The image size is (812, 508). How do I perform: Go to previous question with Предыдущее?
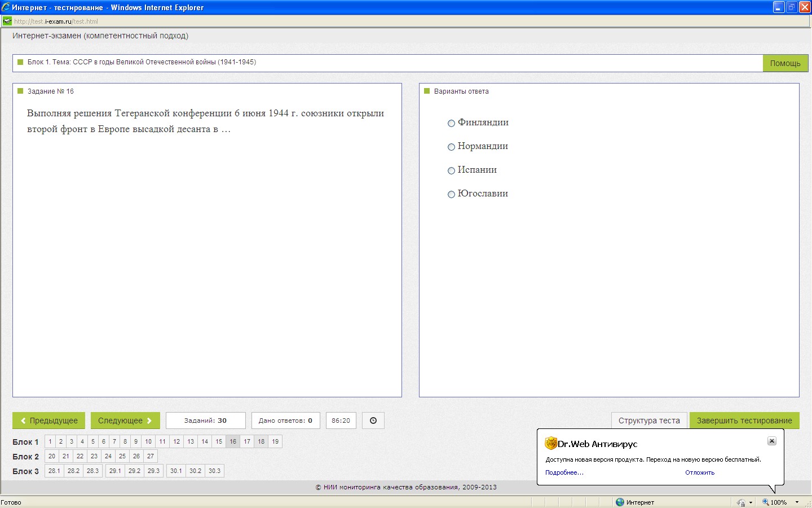point(49,421)
